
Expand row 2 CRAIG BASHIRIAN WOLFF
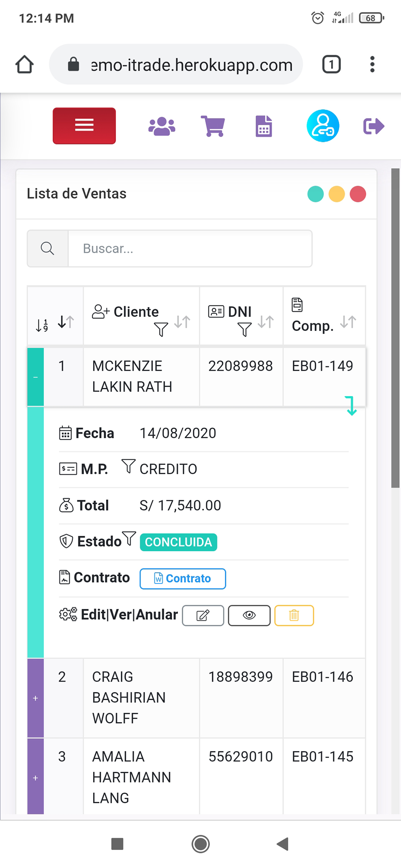coord(36,698)
